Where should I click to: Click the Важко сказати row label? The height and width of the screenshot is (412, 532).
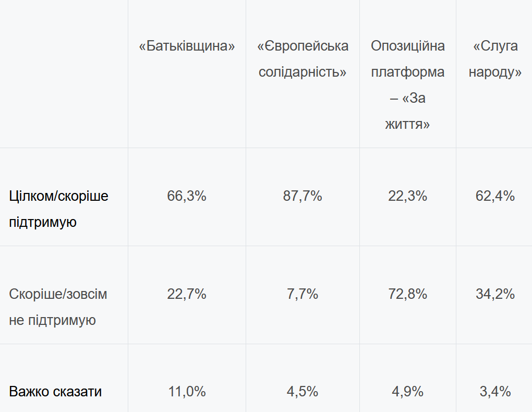tap(55, 392)
